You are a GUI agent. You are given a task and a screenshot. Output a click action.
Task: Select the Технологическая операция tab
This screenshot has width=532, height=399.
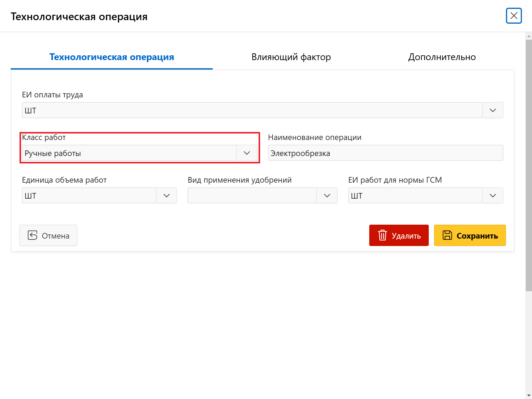(x=112, y=57)
